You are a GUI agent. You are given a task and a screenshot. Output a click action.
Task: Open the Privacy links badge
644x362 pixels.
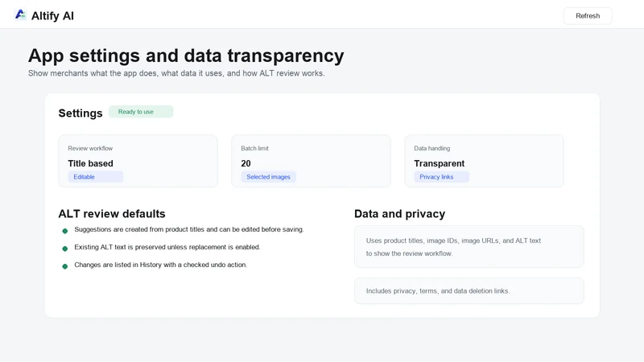441,177
